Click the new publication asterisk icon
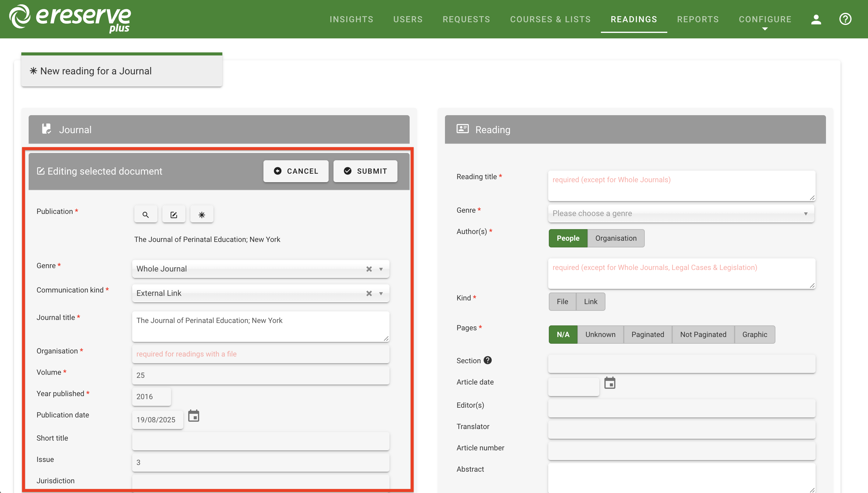868x493 pixels. (202, 215)
